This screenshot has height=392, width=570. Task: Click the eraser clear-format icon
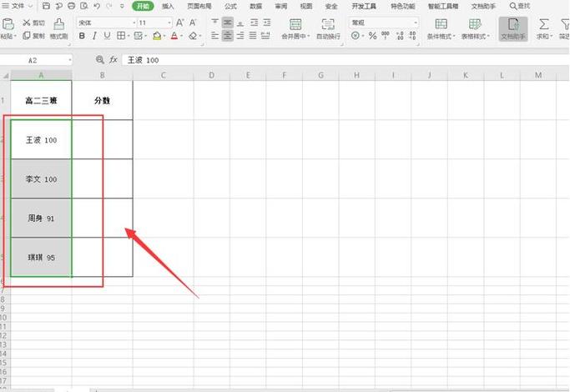(193, 36)
